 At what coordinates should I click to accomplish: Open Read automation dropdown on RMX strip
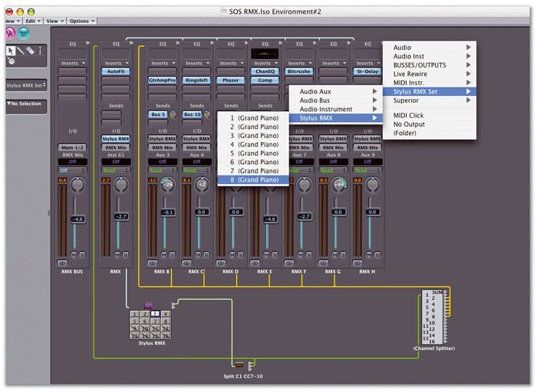pyautogui.click(x=116, y=170)
